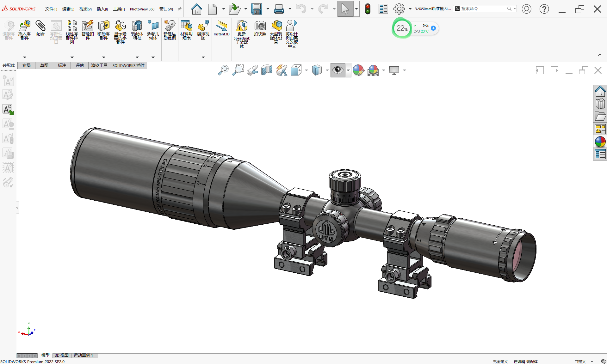This screenshot has width=607, height=364.
Task: Open Bill of Materials tool
Action: click(186, 30)
